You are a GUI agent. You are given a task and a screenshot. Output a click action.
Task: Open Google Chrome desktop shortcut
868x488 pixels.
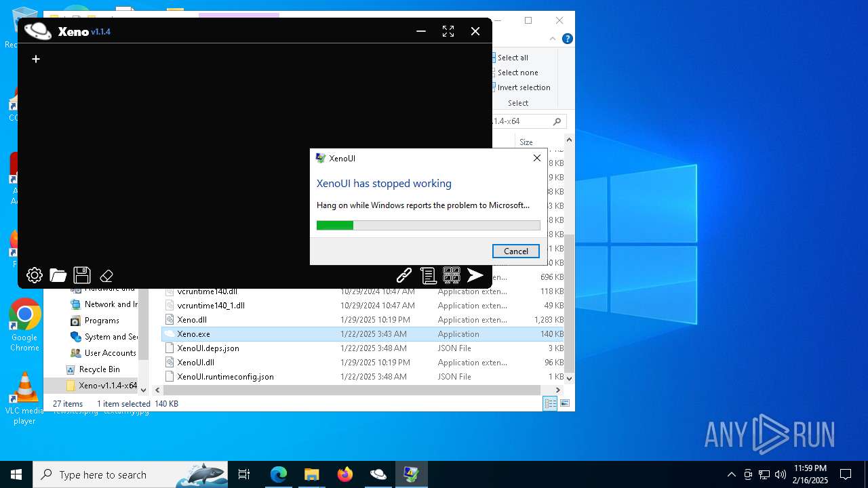pyautogui.click(x=24, y=325)
